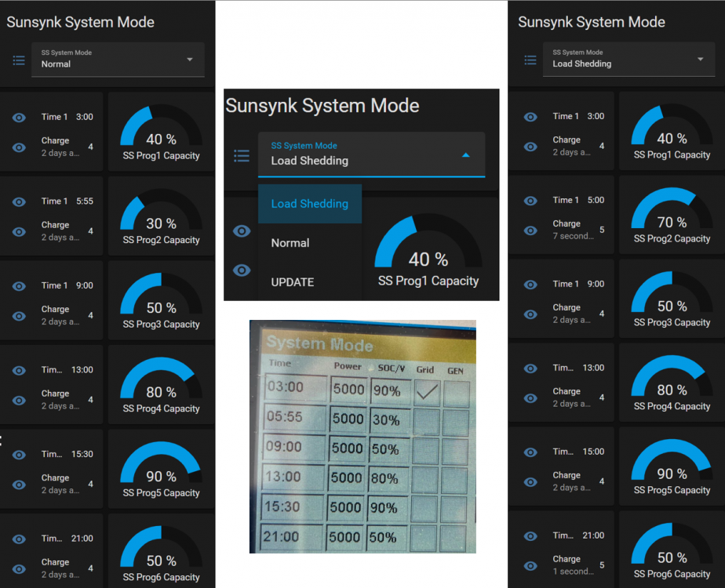Click 05:55 time field in inverter photo

(x=295, y=418)
